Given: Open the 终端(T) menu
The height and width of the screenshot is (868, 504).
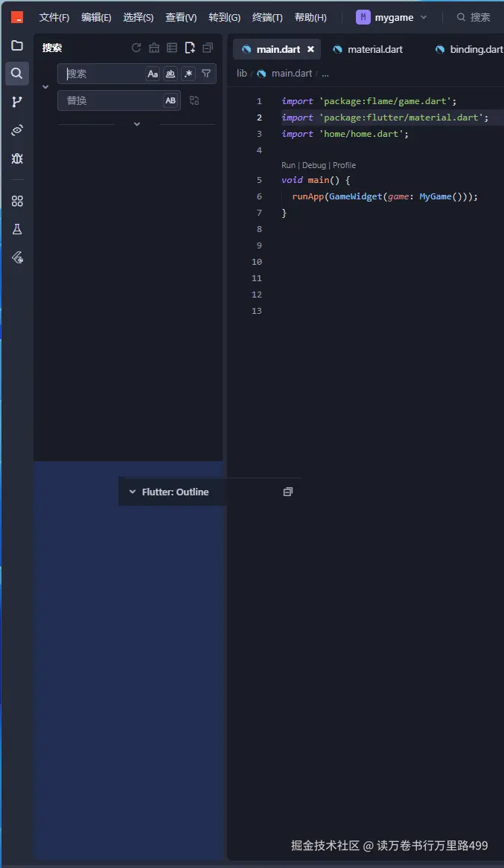Looking at the screenshot, I should tap(267, 17).
